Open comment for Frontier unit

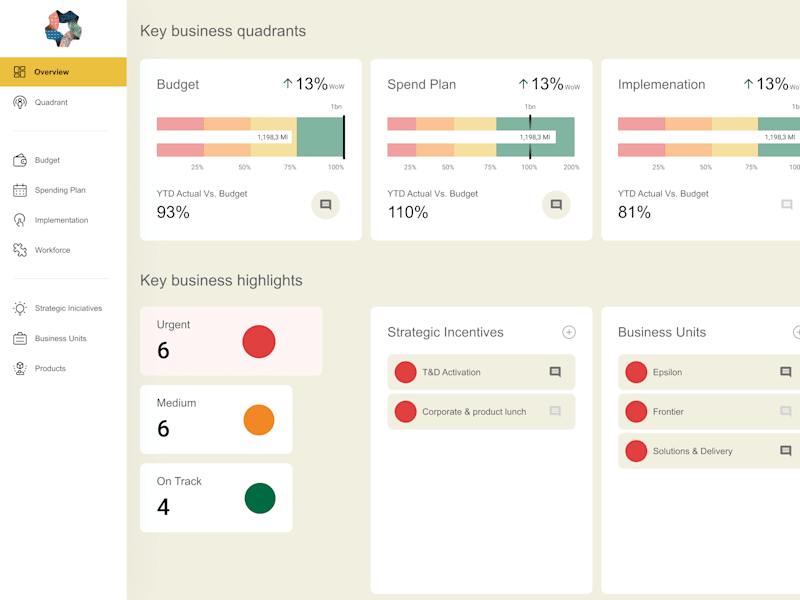coord(786,411)
